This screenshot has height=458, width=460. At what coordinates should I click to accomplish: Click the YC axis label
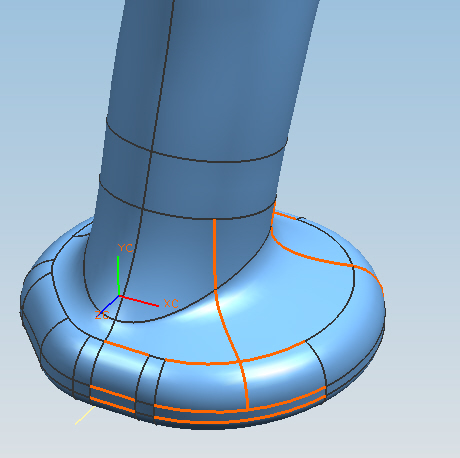pos(125,248)
